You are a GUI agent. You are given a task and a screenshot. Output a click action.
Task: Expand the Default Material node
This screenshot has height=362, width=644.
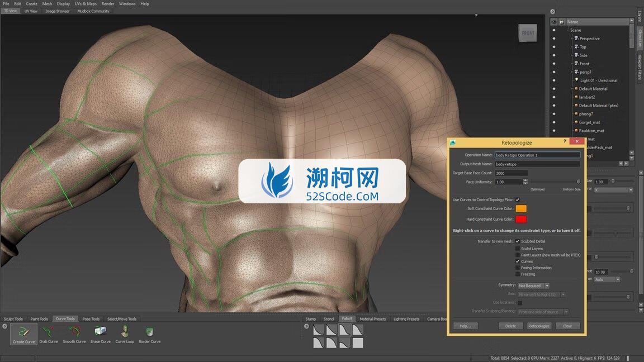(572, 89)
